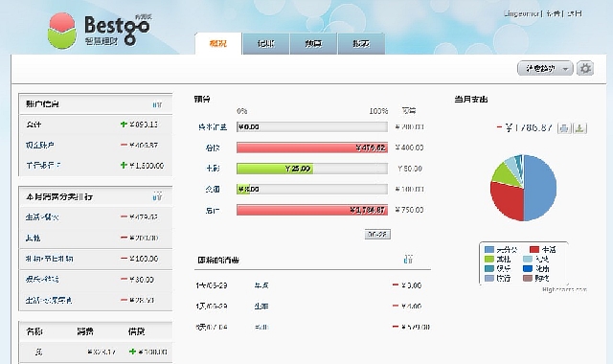
Task: Switch to the last navigation tab
Action: click(361, 43)
